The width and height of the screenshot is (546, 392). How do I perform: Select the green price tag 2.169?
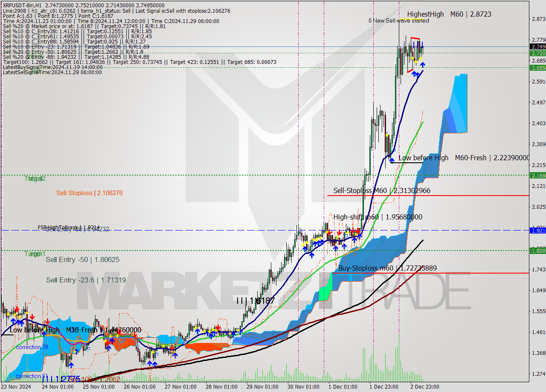coord(537,175)
